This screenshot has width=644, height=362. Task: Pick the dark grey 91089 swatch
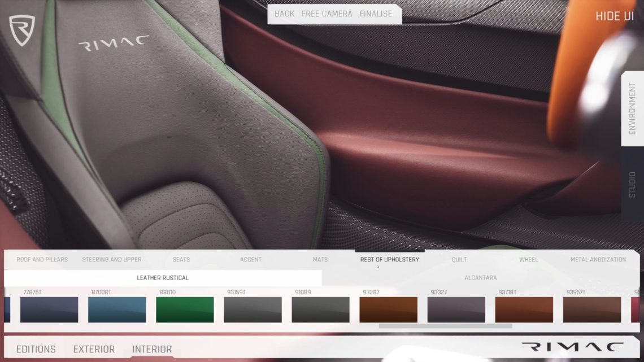tap(321, 309)
